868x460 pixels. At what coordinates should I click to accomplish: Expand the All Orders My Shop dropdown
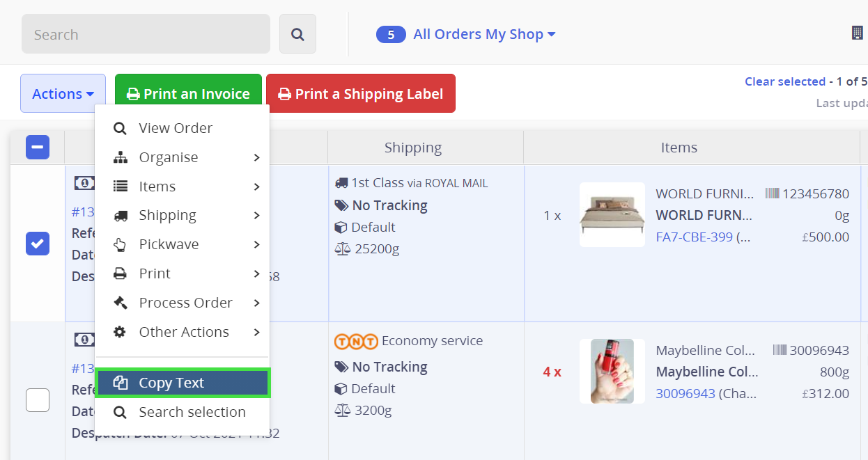483,34
